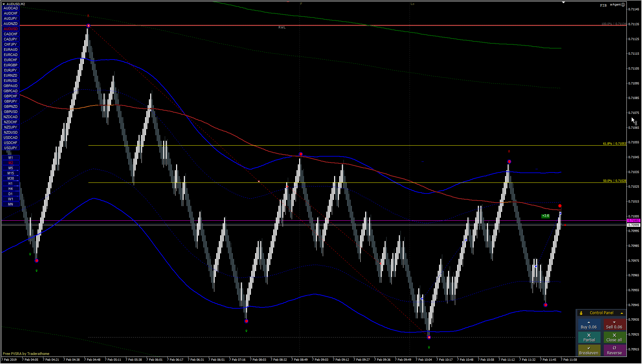Image resolution: width=642 pixels, height=364 pixels.
Task: Select the highlighted AUDUSD symbol button
Action: pyautogui.click(x=11, y=29)
